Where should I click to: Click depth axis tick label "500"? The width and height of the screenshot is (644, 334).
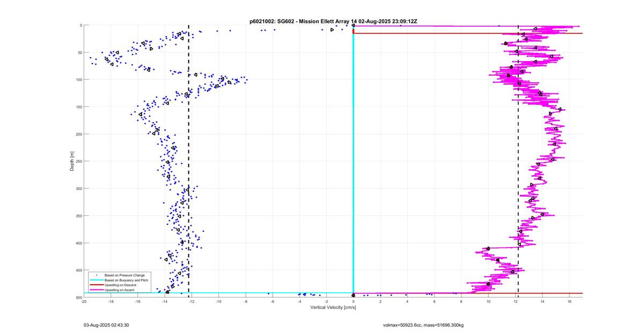pyautogui.click(x=78, y=297)
